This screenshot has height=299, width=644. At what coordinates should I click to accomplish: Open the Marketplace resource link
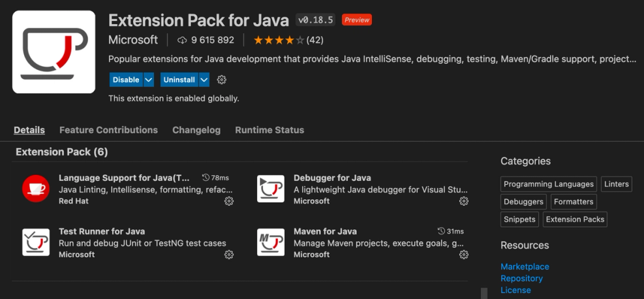[525, 266]
